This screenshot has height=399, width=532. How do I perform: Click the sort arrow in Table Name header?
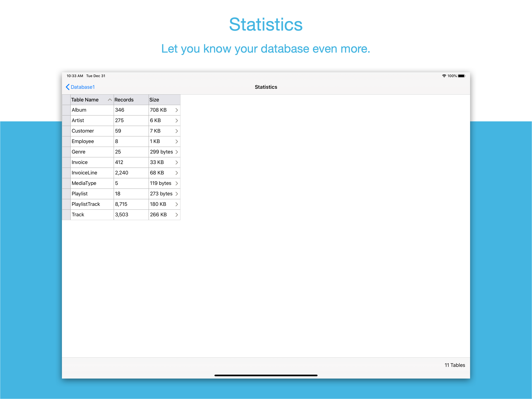(110, 100)
